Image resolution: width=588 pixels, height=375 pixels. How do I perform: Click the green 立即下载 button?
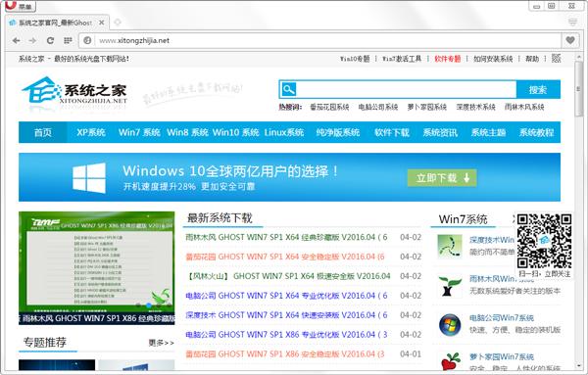click(x=442, y=178)
